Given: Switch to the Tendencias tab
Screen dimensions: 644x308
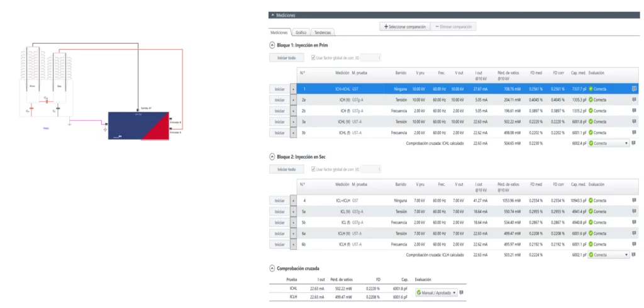Looking at the screenshot, I should click(323, 32).
